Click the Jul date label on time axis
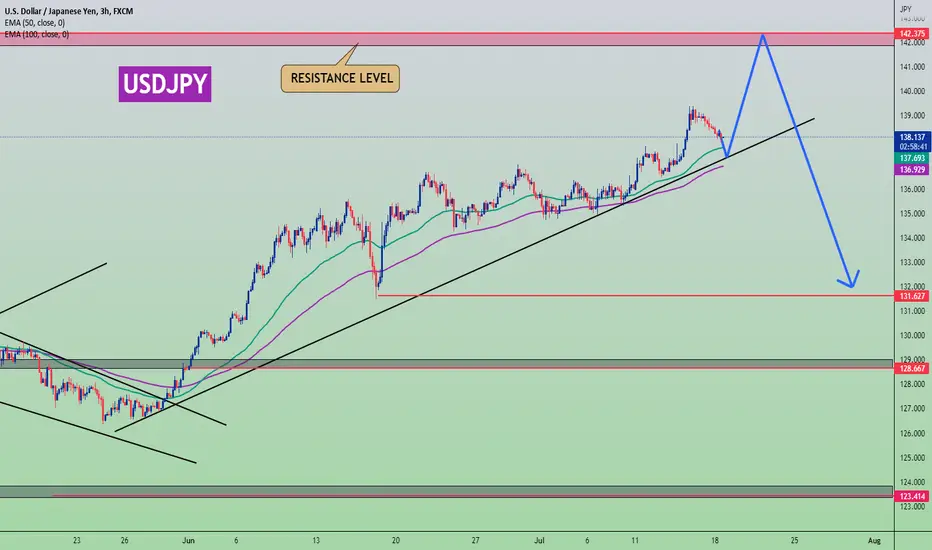Image resolution: width=932 pixels, height=550 pixels. click(x=539, y=540)
